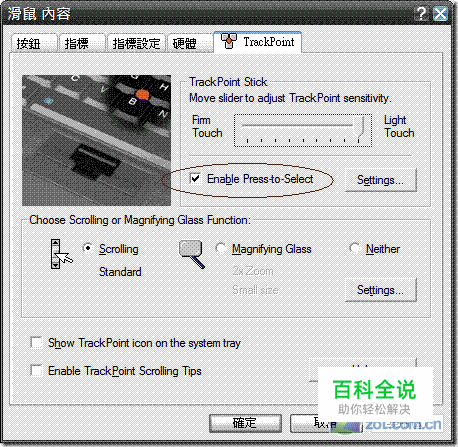This screenshot has height=447, width=458.
Task: Open scrolling function Settings button
Action: point(381,290)
